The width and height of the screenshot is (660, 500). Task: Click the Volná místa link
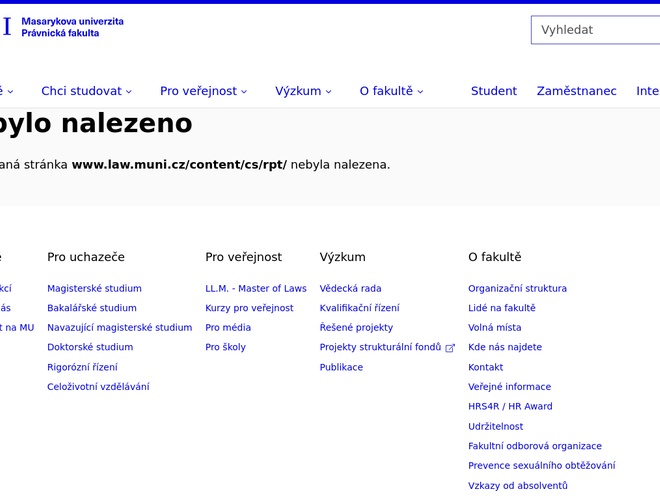(494, 328)
